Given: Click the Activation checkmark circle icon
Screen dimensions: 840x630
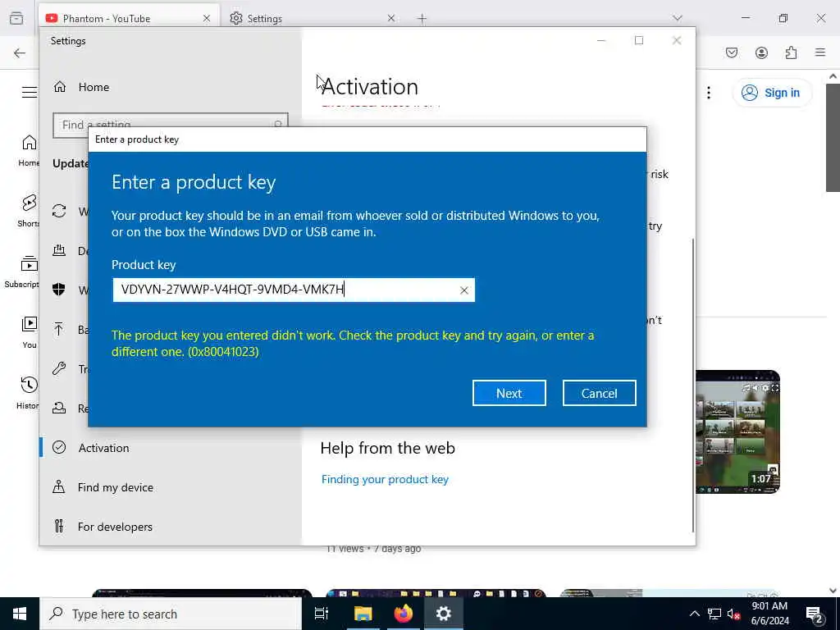Looking at the screenshot, I should click(x=59, y=447).
